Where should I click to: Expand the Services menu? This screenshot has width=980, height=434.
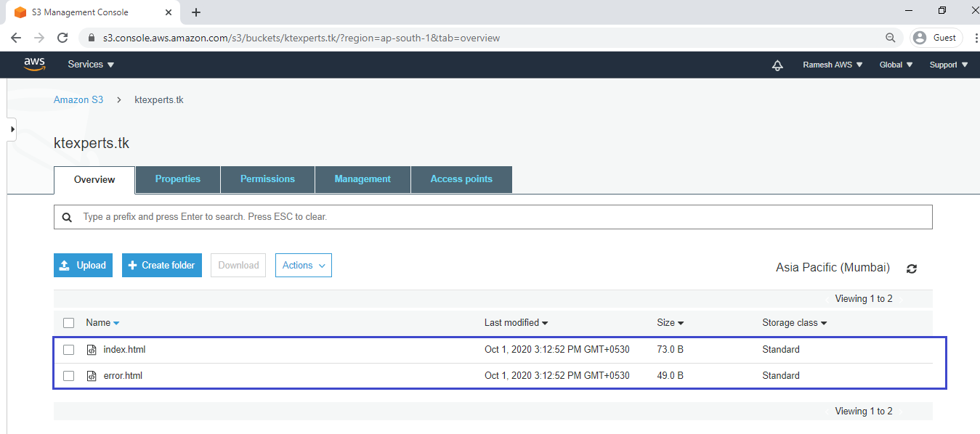pyautogui.click(x=91, y=65)
